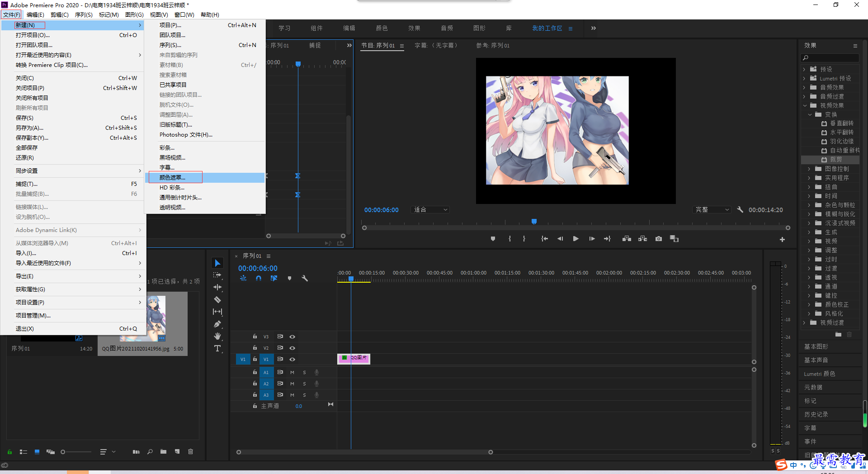The image size is (868, 474).
Task: Click New Item icon in project panel
Action: (x=177, y=451)
